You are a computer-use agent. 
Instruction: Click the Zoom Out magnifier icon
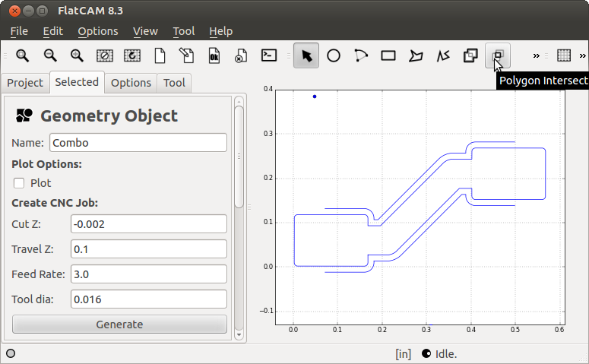[49, 55]
